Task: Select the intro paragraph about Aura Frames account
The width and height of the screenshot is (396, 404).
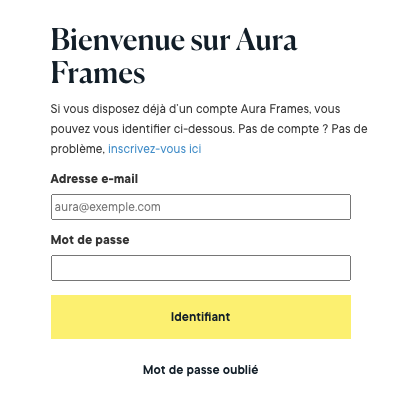Action: (209, 129)
